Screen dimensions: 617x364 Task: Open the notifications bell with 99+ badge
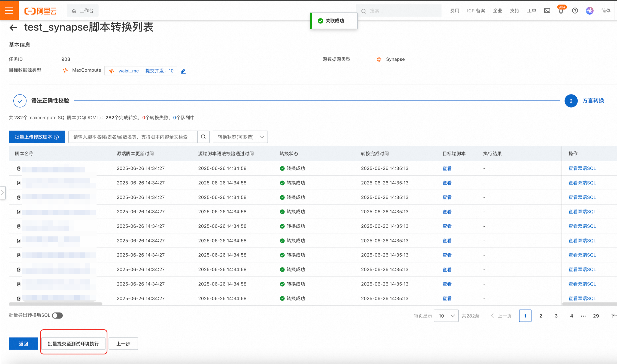tap(561, 10)
